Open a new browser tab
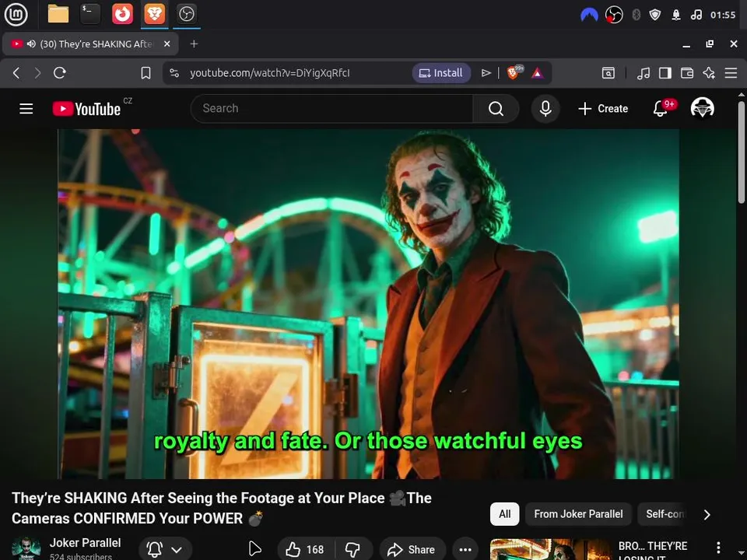 (194, 44)
